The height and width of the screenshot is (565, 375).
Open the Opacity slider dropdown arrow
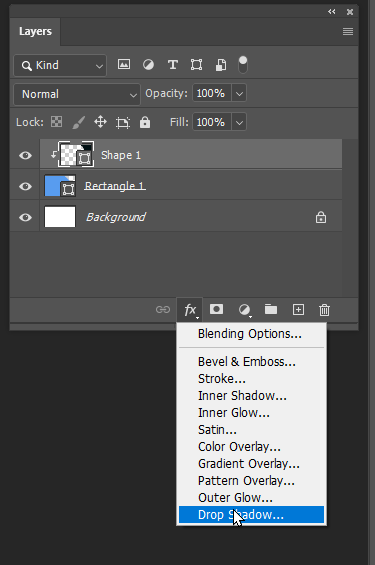(239, 93)
